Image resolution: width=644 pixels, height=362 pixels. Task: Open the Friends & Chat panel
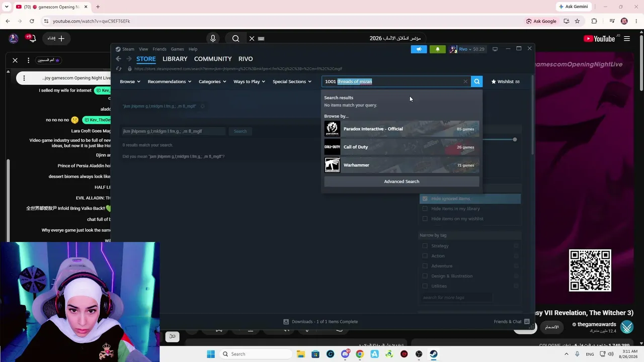[x=512, y=322]
